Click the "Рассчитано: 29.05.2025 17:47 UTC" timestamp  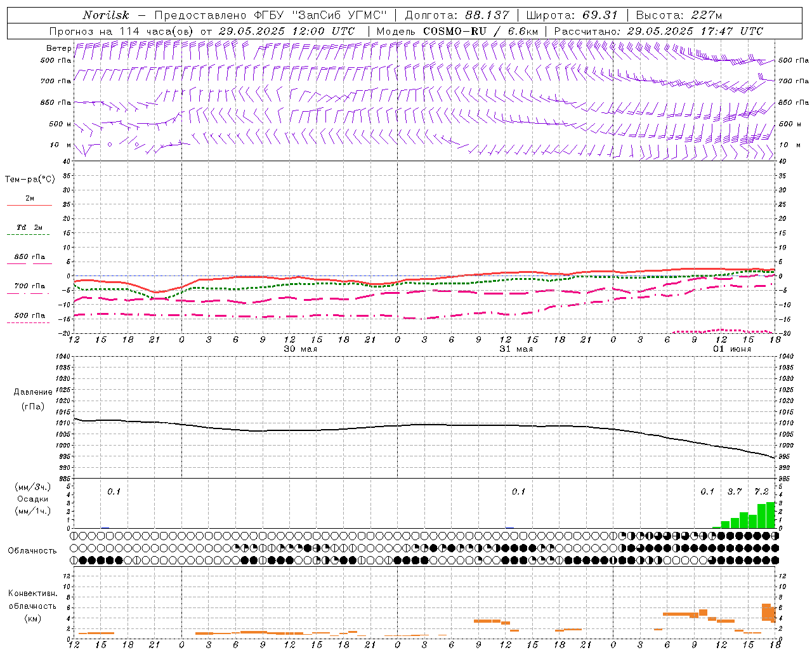[x=659, y=31]
